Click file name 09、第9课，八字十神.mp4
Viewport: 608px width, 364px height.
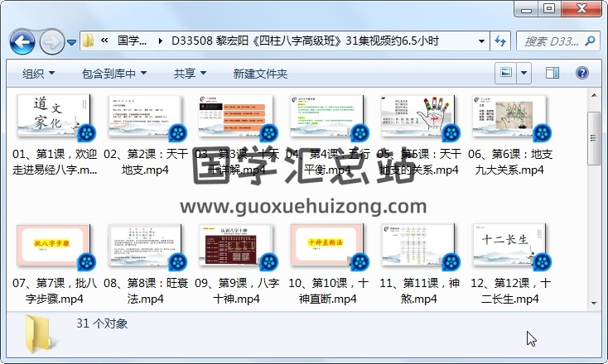(x=237, y=291)
